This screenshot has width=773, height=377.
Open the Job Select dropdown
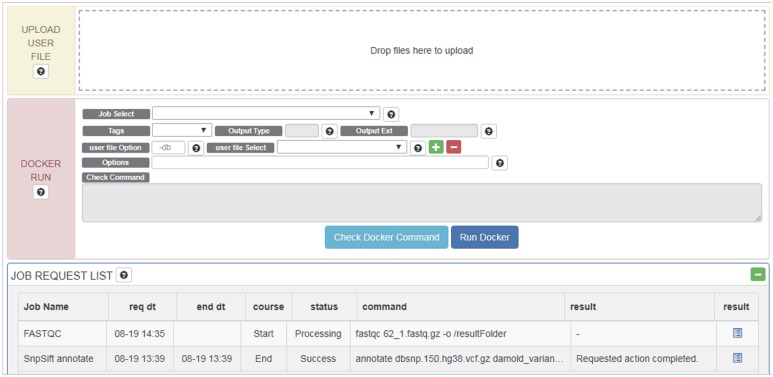266,113
